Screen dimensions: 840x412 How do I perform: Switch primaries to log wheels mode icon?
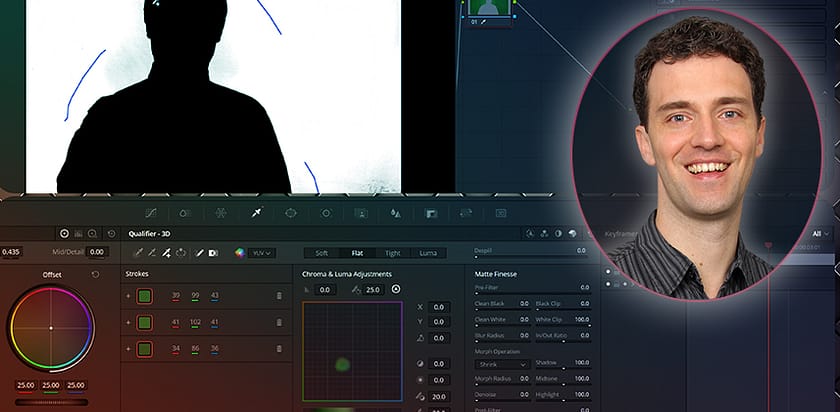(x=92, y=234)
